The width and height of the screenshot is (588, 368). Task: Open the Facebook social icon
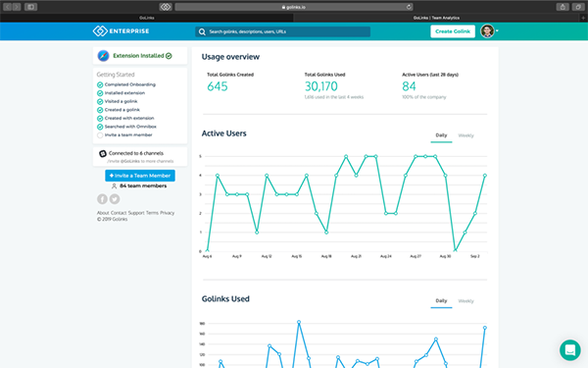coord(102,199)
